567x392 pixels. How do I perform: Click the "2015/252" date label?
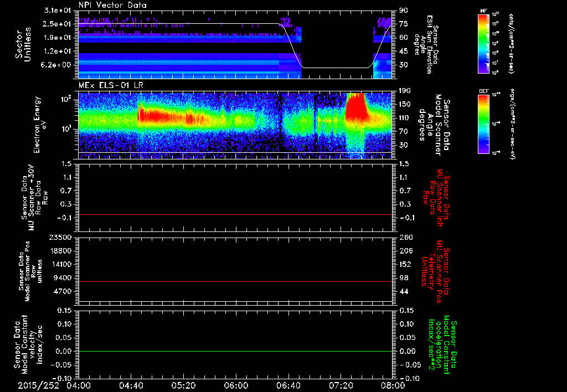click(38, 385)
